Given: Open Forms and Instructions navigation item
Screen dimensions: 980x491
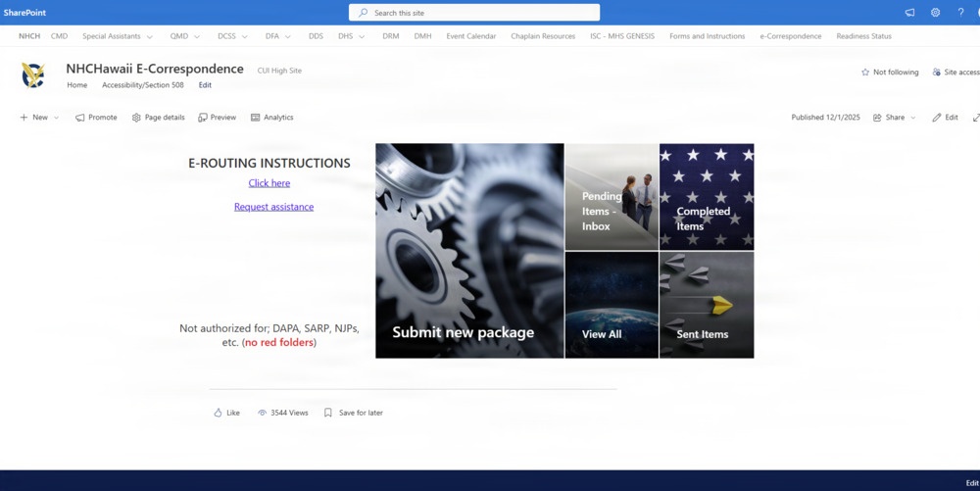Looking at the screenshot, I should pyautogui.click(x=708, y=36).
